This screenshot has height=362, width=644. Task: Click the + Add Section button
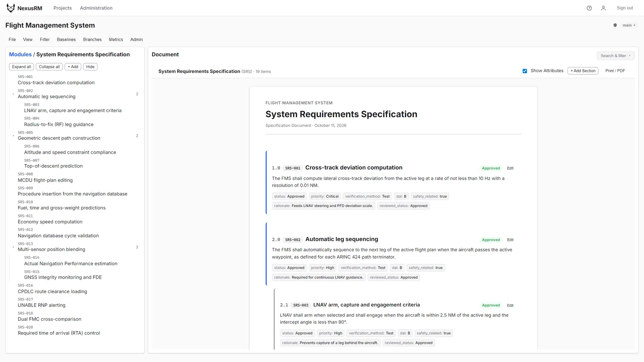point(583,71)
